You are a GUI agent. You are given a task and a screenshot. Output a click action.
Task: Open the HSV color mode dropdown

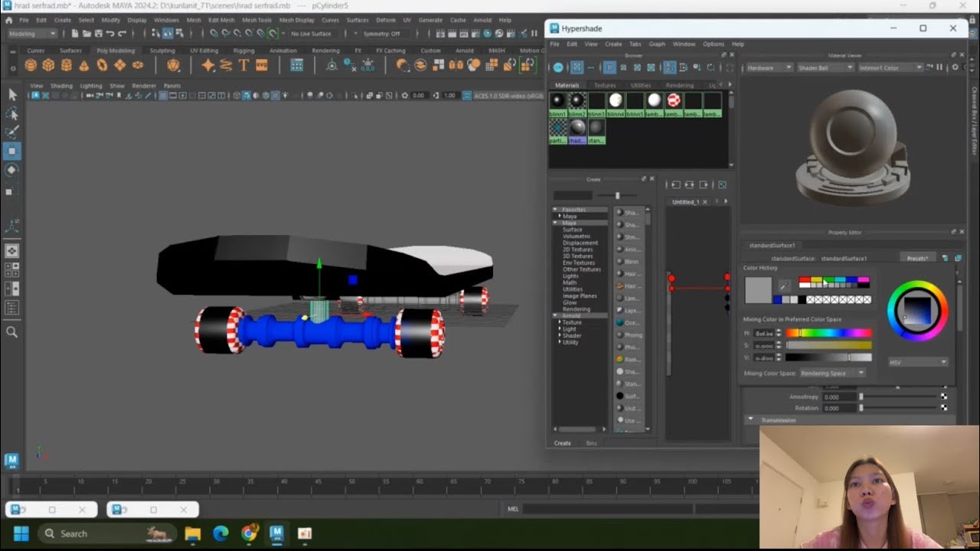918,362
